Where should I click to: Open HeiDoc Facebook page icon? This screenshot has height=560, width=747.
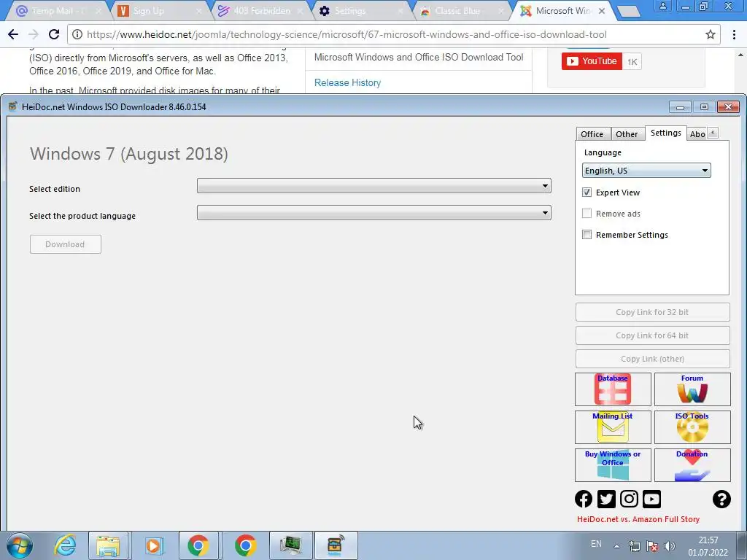coord(584,499)
